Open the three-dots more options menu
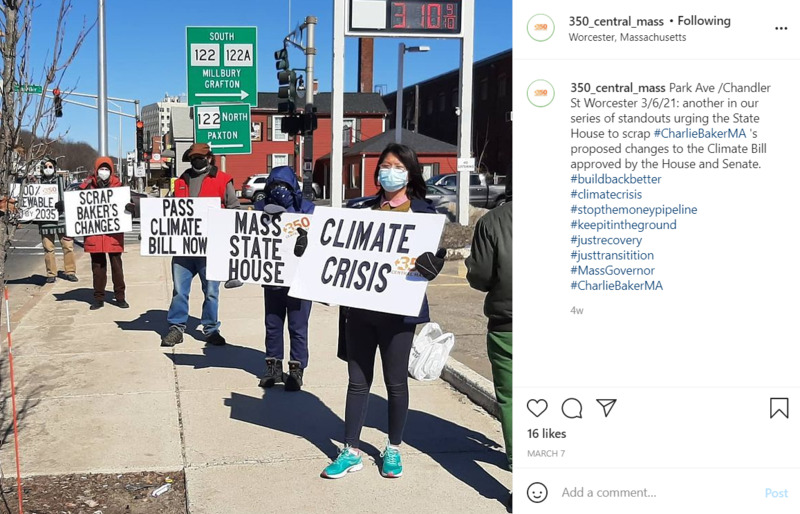 click(781, 29)
